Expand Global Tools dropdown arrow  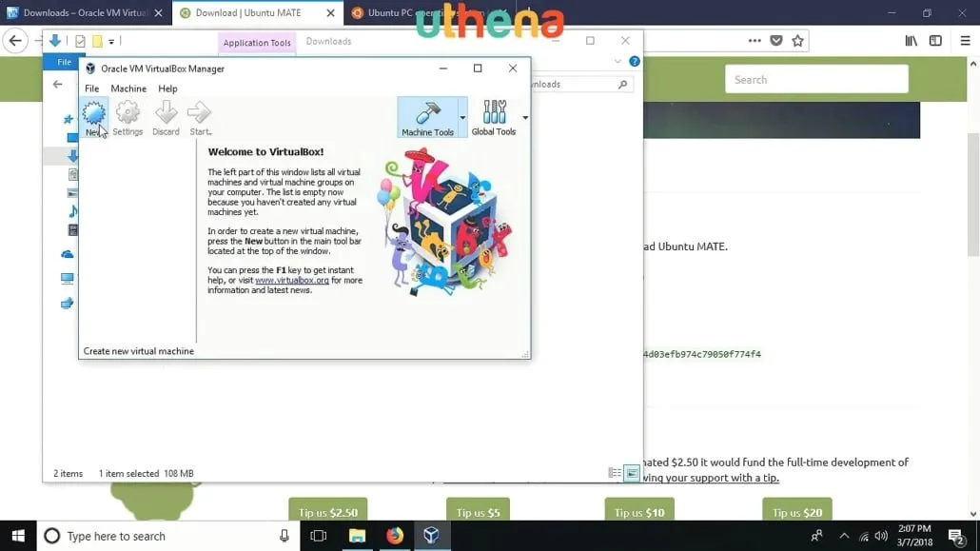pyautogui.click(x=525, y=118)
